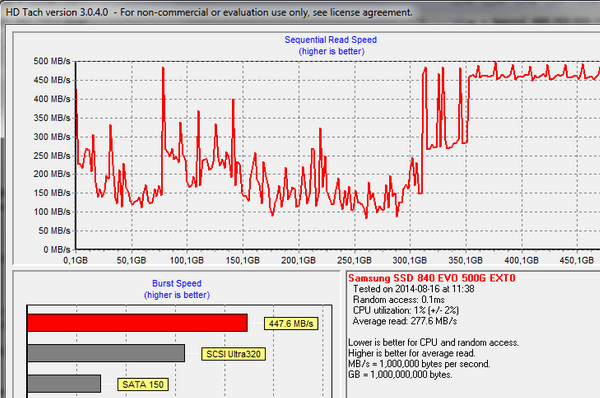Click the '350,1GB' x-axis label
Viewport: 600px width, 398px height.
[x=466, y=261]
